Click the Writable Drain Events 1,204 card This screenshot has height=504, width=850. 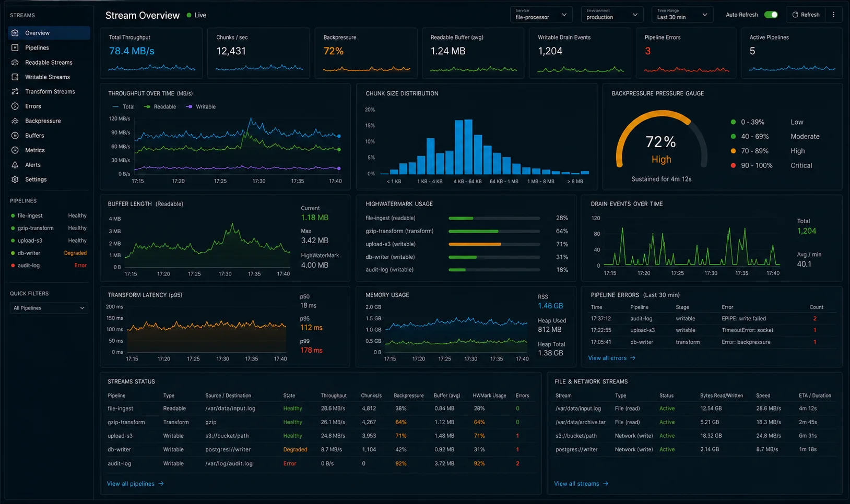580,53
